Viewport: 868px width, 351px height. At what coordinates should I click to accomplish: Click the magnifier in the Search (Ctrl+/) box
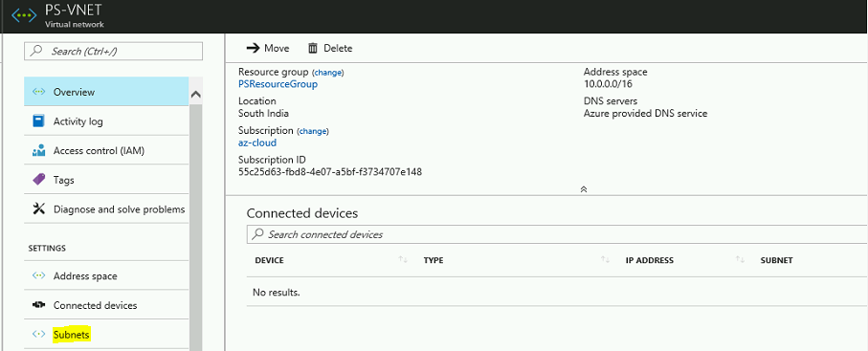pyautogui.click(x=36, y=51)
